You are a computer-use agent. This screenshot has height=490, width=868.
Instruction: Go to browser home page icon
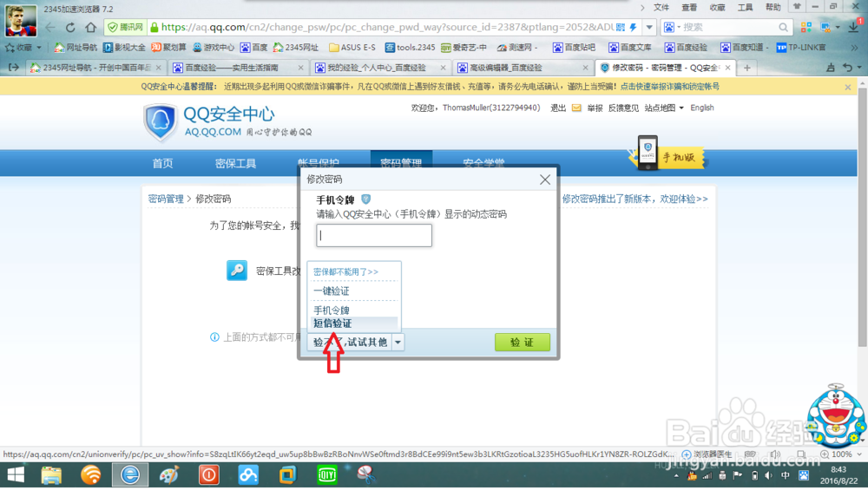(x=91, y=27)
